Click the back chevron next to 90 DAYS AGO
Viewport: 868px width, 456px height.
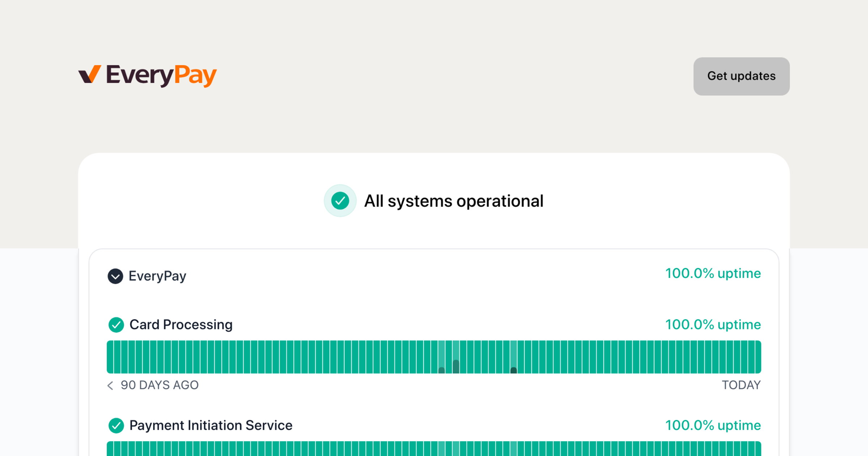[110, 386]
